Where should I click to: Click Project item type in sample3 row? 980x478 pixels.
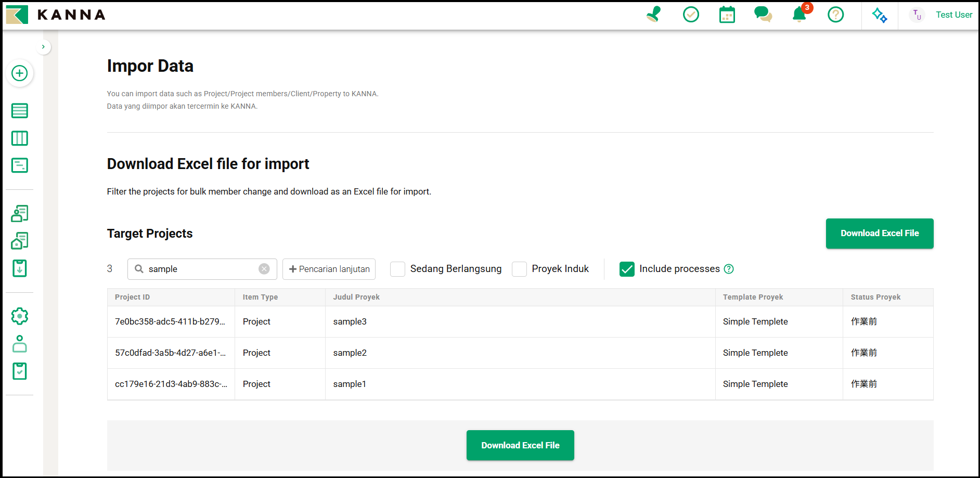(x=256, y=321)
